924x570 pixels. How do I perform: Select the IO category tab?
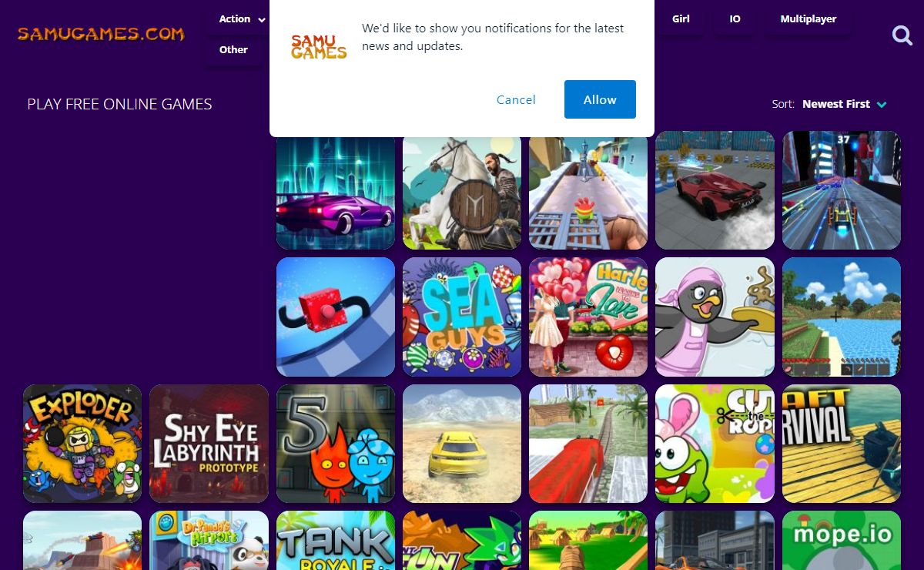[x=735, y=18]
